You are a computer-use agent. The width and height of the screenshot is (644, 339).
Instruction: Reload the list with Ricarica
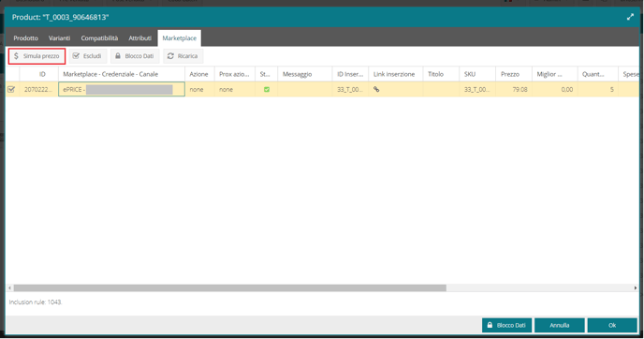pos(183,56)
